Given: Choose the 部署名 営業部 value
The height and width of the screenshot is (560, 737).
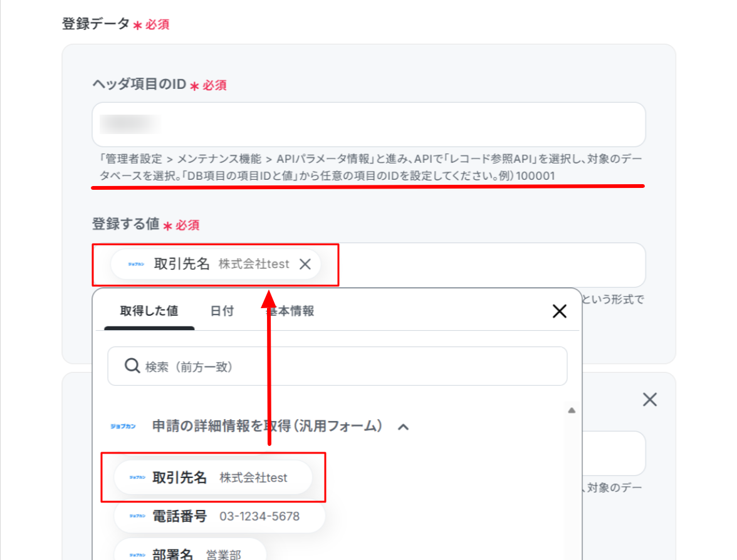Looking at the screenshot, I should (191, 550).
